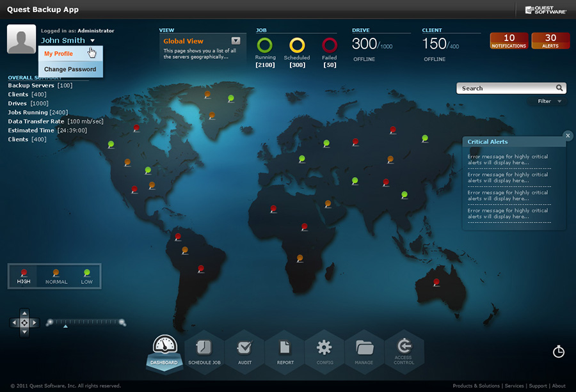Close the Critical Alerts panel
576x392 pixels.
pos(568,136)
